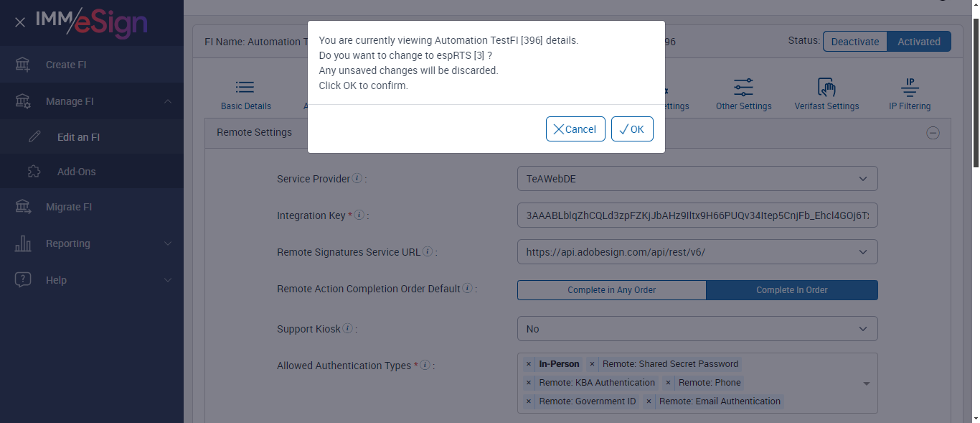Open the Service Provider dropdown
Image resolution: width=980 pixels, height=423 pixels.
(x=697, y=179)
